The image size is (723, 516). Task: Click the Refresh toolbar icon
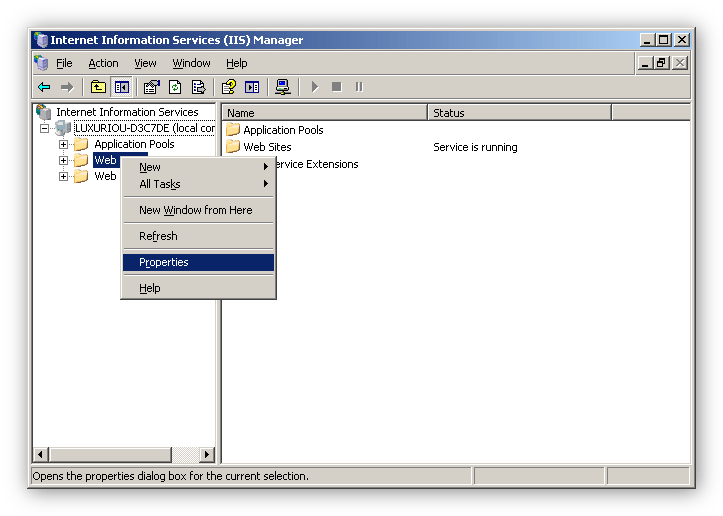(175, 87)
